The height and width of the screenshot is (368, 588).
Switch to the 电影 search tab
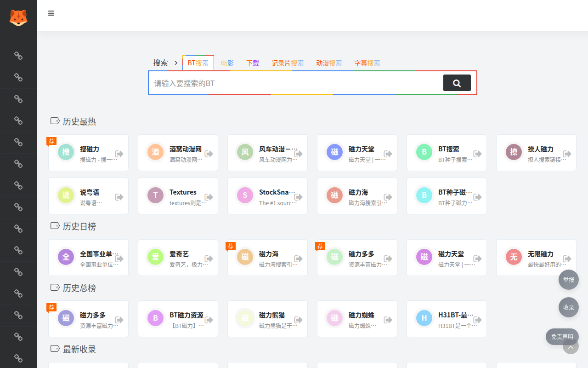(x=227, y=63)
